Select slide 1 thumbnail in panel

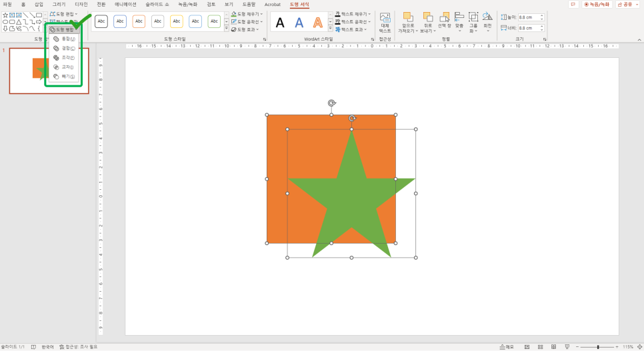pos(49,71)
